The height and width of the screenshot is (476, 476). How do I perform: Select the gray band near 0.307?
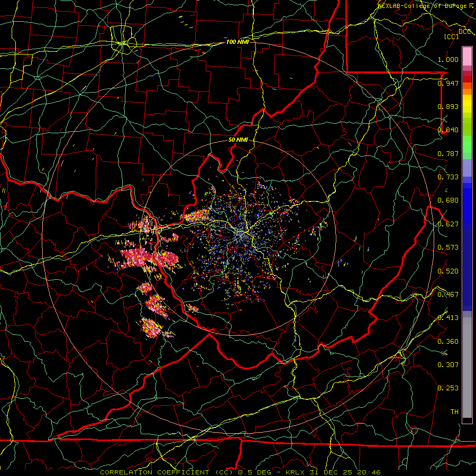467,368
